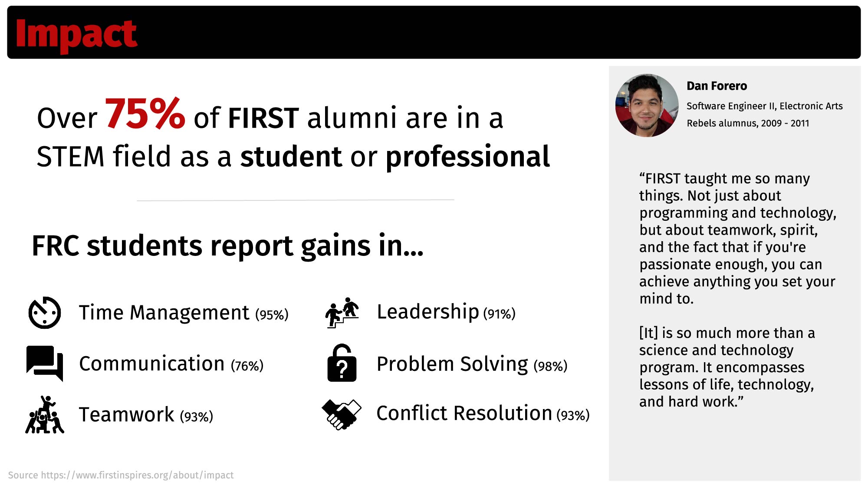Click the Time Management (95%) label
The width and height of the screenshot is (868, 488).
[184, 313]
